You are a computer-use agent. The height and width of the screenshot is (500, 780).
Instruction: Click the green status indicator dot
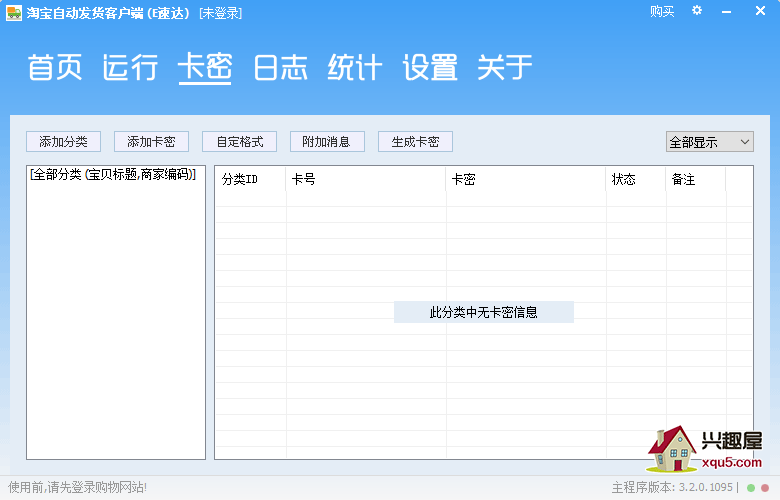[x=751, y=488]
